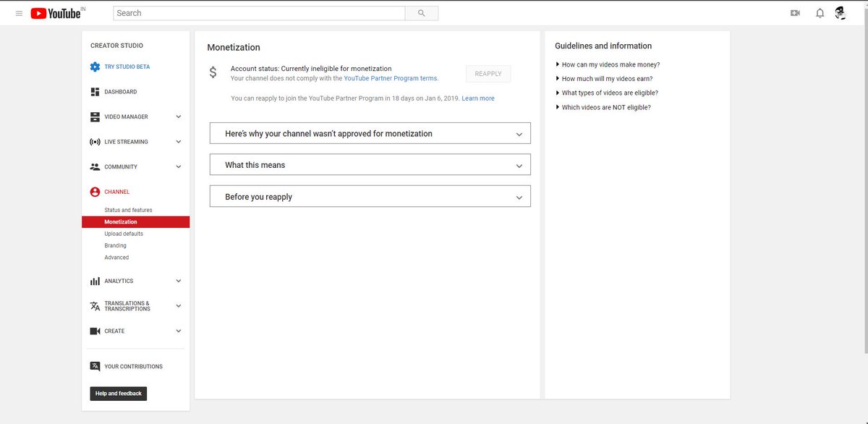Click the Help and feedback button

click(x=119, y=394)
